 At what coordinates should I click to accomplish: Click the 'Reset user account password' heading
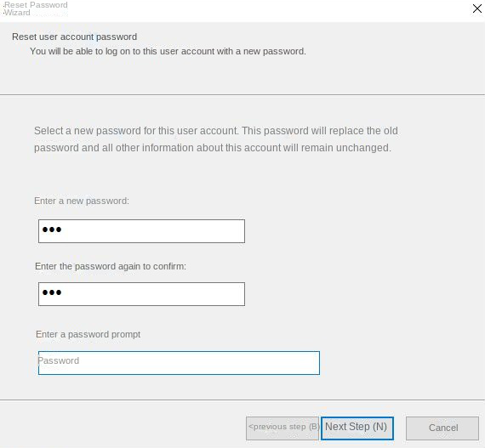[75, 37]
